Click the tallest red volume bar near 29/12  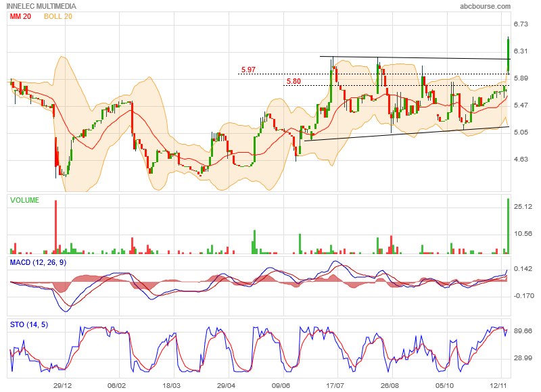(x=56, y=227)
